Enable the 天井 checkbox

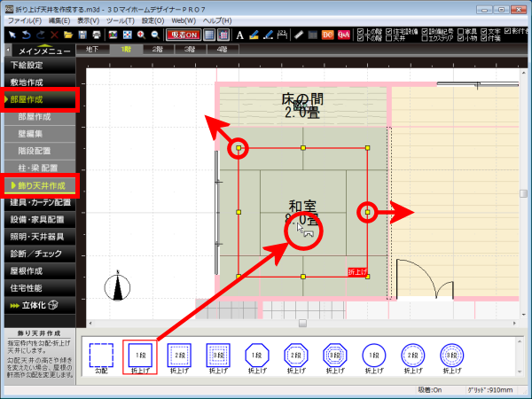tap(389, 38)
